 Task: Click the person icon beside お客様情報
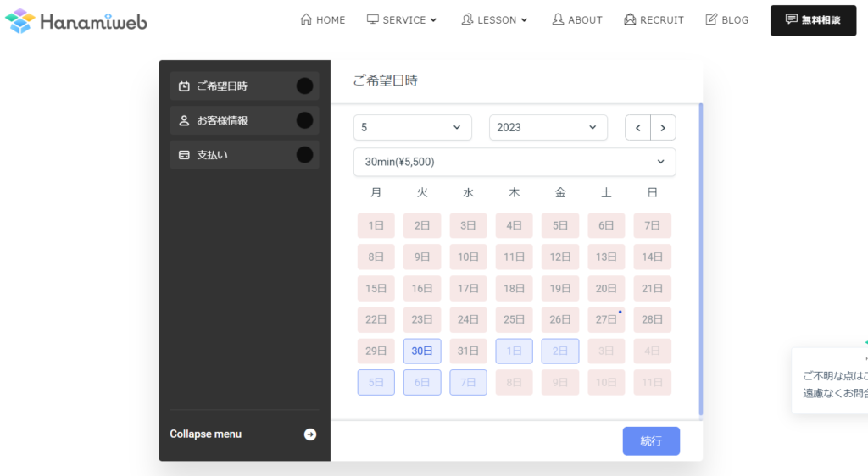184,121
